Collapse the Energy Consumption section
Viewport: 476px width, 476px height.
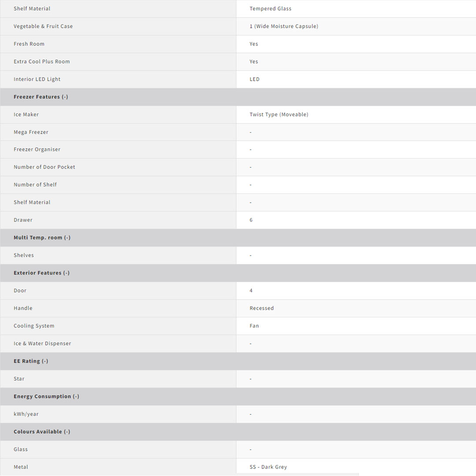coord(76,397)
